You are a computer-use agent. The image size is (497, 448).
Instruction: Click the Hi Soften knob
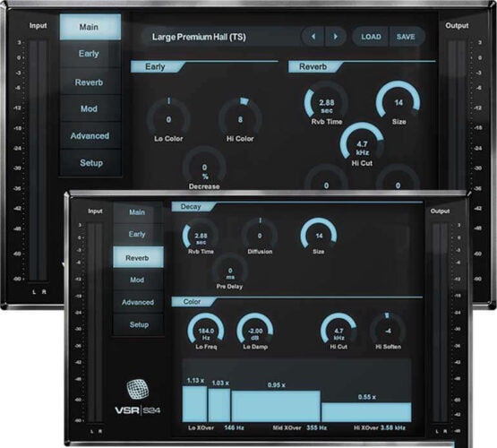388,331
